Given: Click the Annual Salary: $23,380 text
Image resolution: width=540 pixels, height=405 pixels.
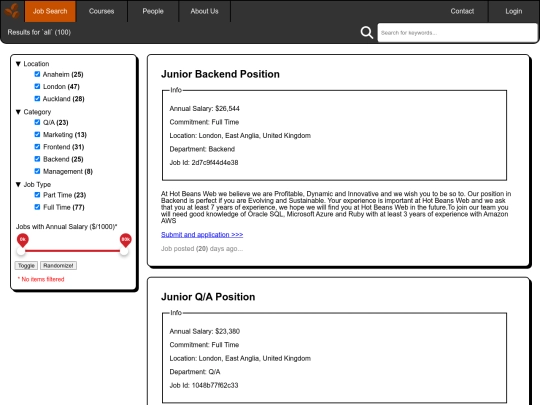Looking at the screenshot, I should 205,331.
